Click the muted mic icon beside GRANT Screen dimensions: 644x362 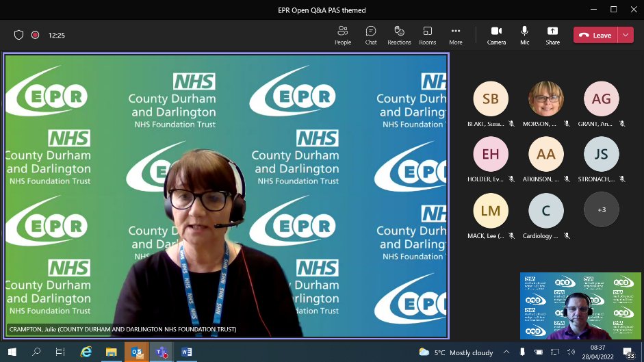tap(622, 123)
